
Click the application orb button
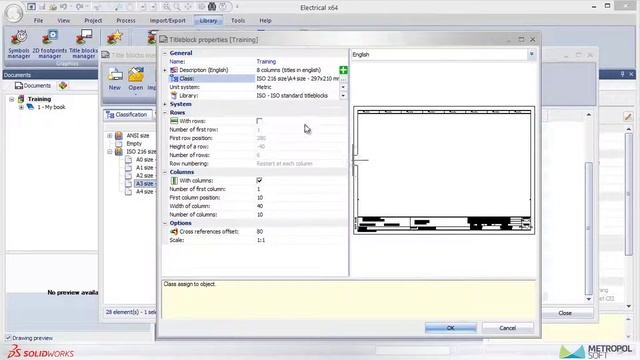click(13, 12)
